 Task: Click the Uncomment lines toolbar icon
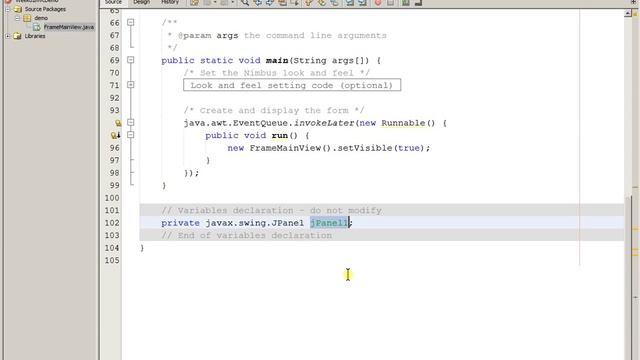pyautogui.click(x=418, y=2)
